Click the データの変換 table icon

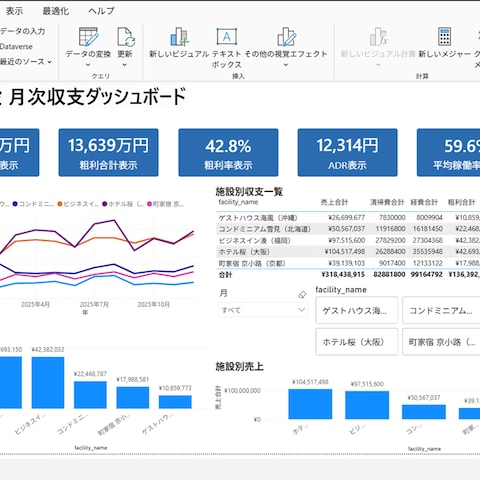click(x=88, y=37)
